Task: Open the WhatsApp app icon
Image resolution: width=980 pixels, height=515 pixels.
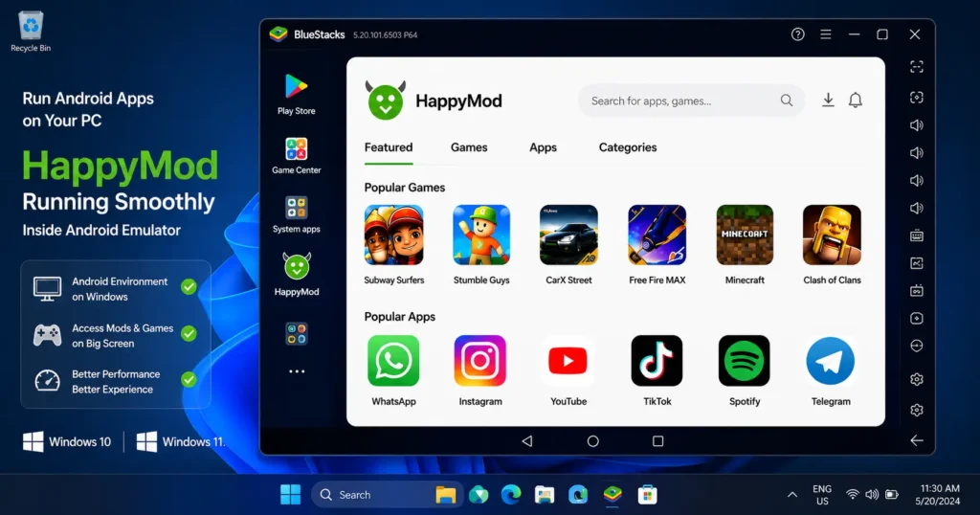Action: (x=393, y=361)
